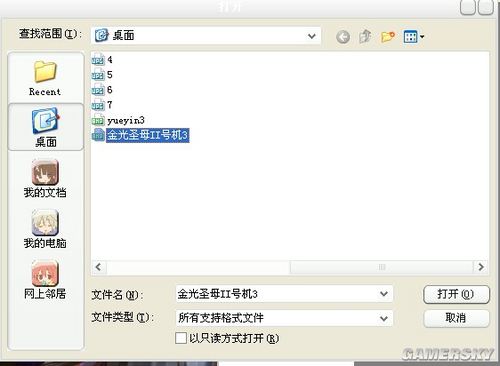Select the file named 7

pyautogui.click(x=110, y=105)
